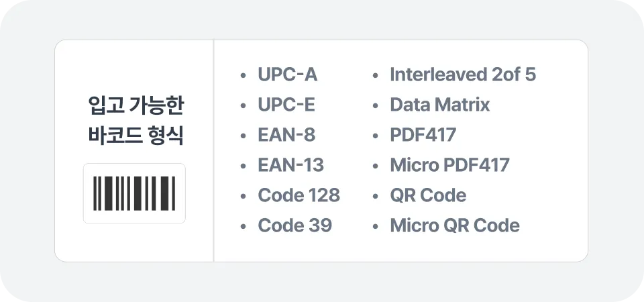Click the bullet next to Data Matrix
The image size is (644, 302).
point(374,106)
